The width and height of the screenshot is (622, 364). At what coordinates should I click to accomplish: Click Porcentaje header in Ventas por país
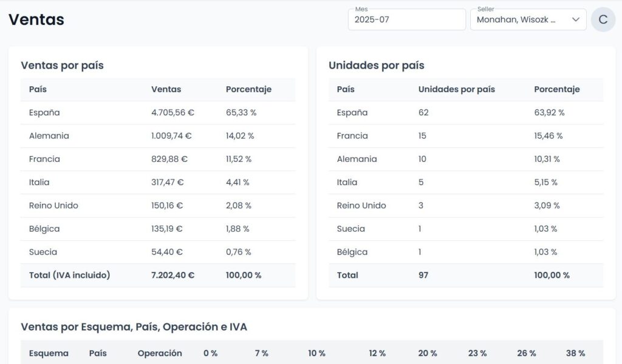pos(248,89)
